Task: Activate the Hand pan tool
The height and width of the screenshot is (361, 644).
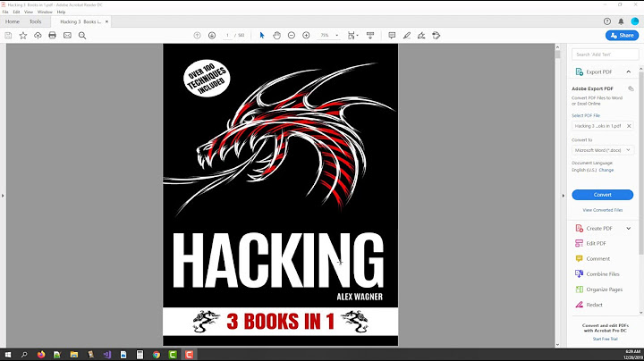Action: pos(276,36)
